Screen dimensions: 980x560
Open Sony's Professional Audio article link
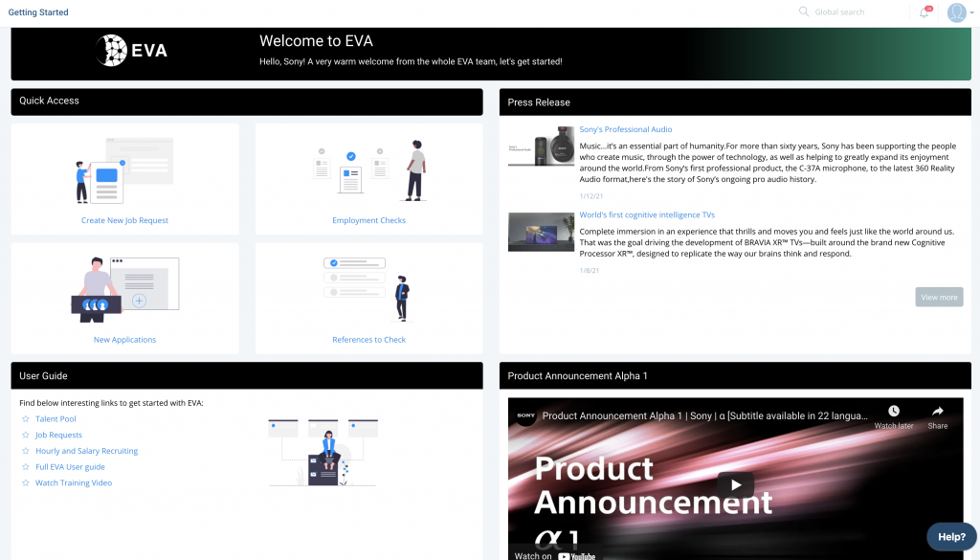(x=626, y=129)
